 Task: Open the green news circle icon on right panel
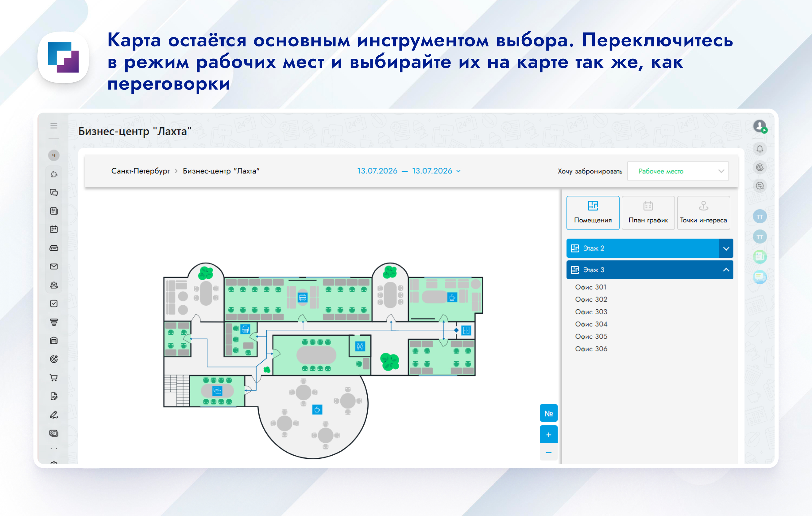(760, 257)
